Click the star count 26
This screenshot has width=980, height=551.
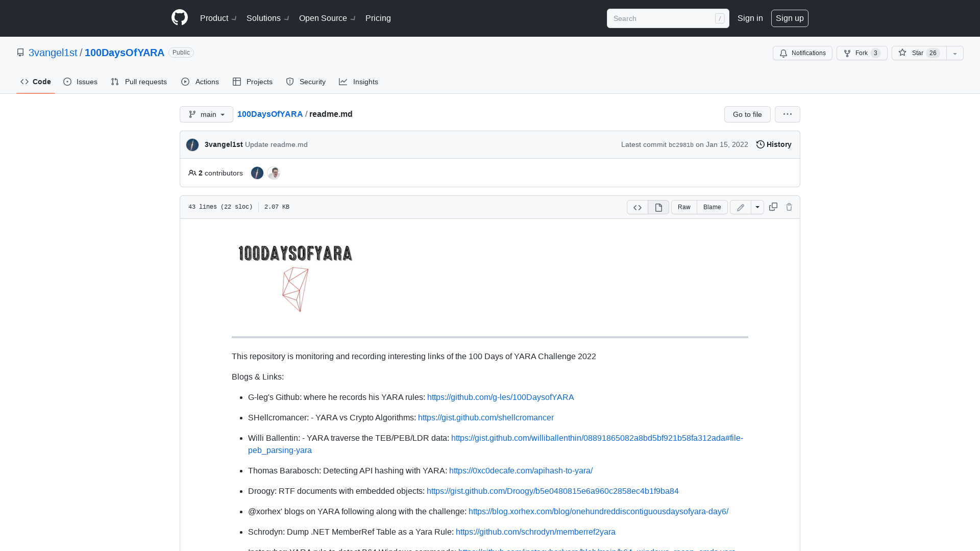pos(933,53)
